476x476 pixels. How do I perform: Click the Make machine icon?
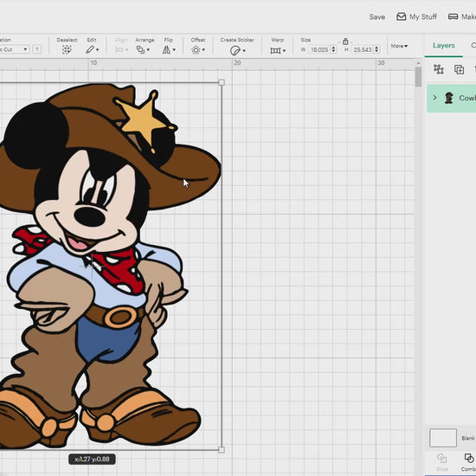click(x=453, y=16)
